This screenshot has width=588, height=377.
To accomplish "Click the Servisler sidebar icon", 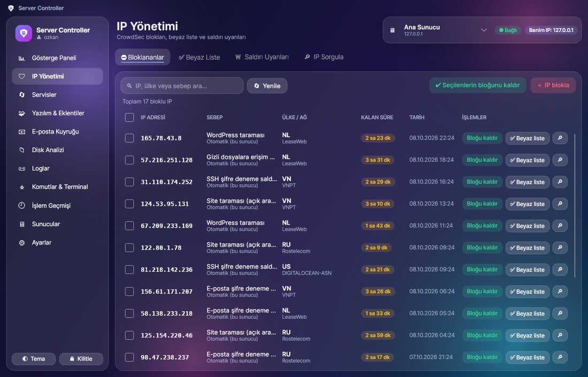I will [x=22, y=95].
